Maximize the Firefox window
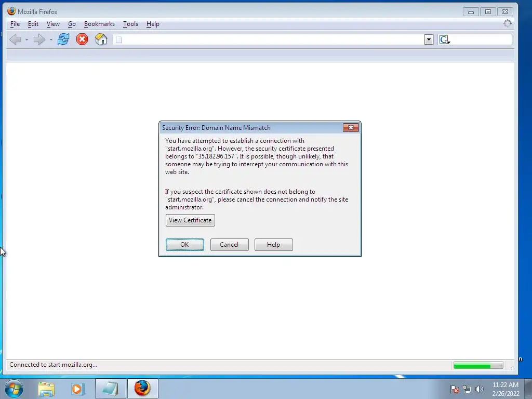This screenshot has height=399, width=532. (488, 12)
